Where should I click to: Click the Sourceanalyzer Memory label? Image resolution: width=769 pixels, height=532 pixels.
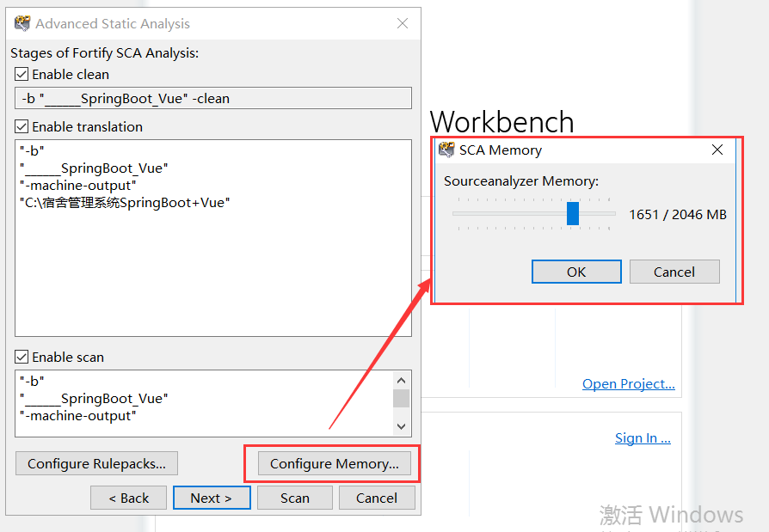521,181
